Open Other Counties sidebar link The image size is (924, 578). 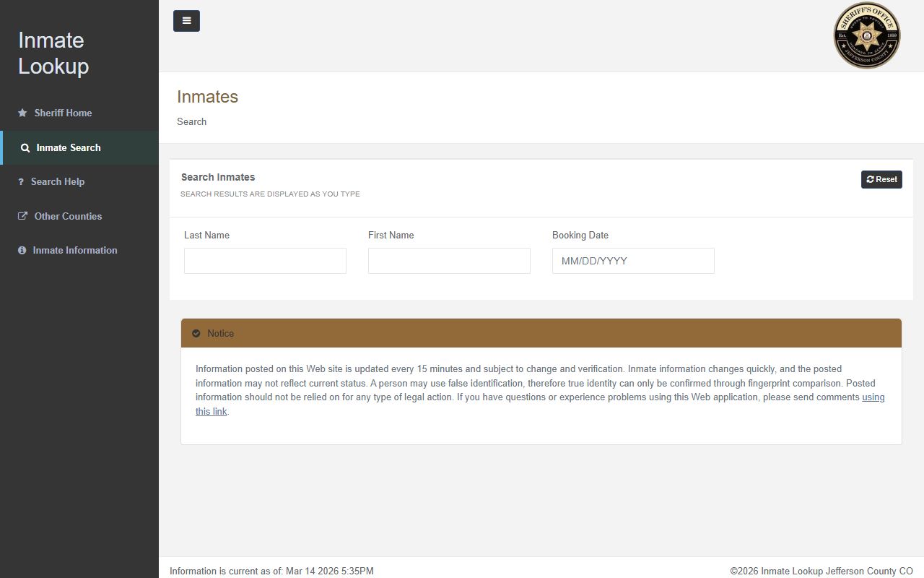(79, 216)
